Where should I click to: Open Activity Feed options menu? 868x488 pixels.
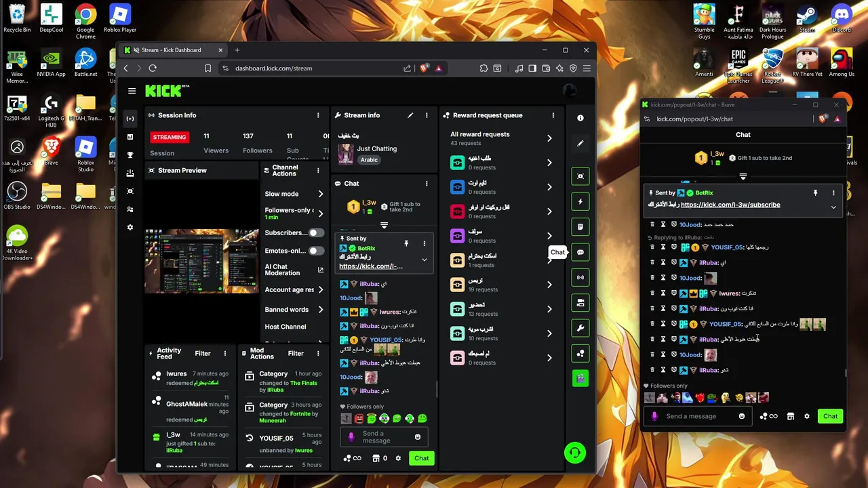coord(225,353)
